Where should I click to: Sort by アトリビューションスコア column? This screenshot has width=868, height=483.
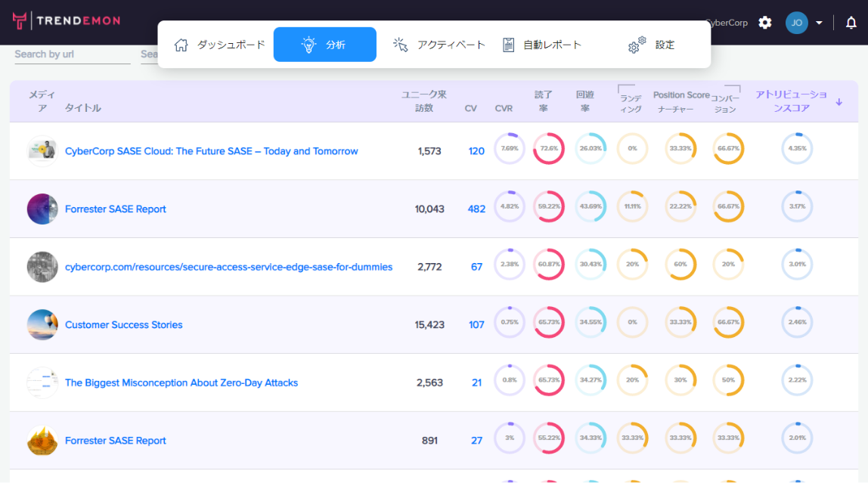791,101
